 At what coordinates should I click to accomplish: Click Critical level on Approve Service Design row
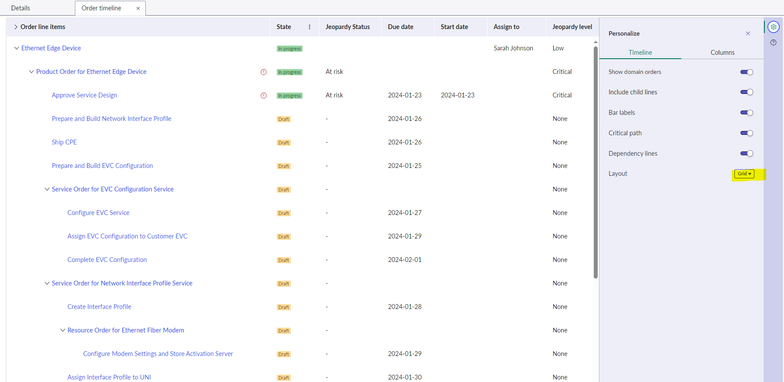tap(562, 95)
